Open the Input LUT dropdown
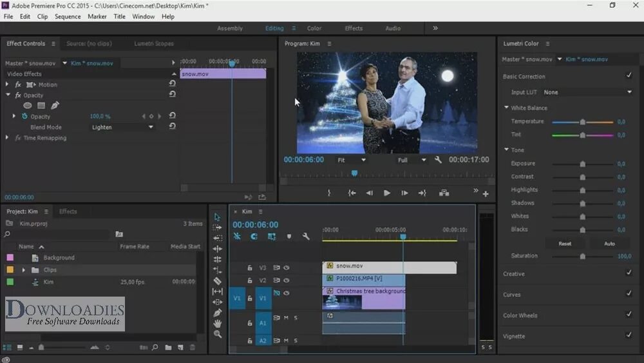The height and width of the screenshot is (363, 644). [x=587, y=92]
